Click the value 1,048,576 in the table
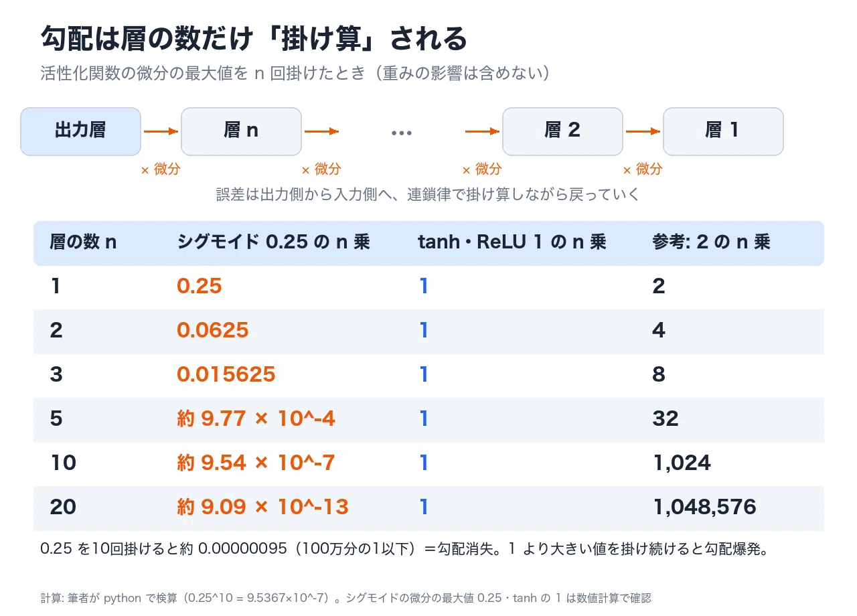 click(704, 507)
